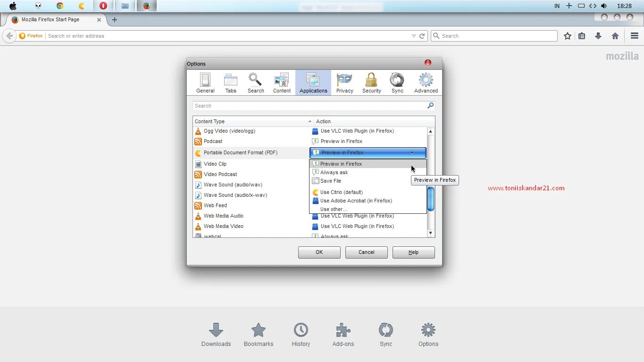Open Downloads on the start page
Screen dimensions: 644x362
tap(216, 335)
